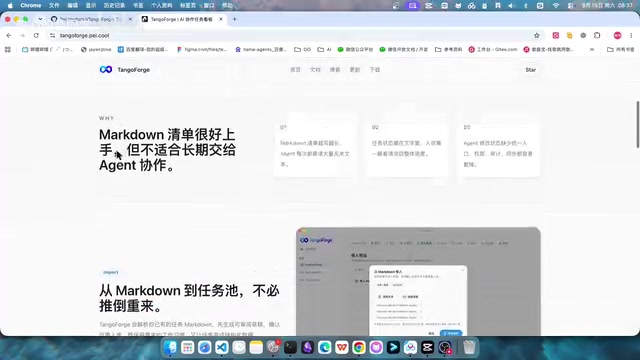Screen dimensions: 640x360
Task: Click the TangoForge infinity logo
Action: click(x=106, y=69)
